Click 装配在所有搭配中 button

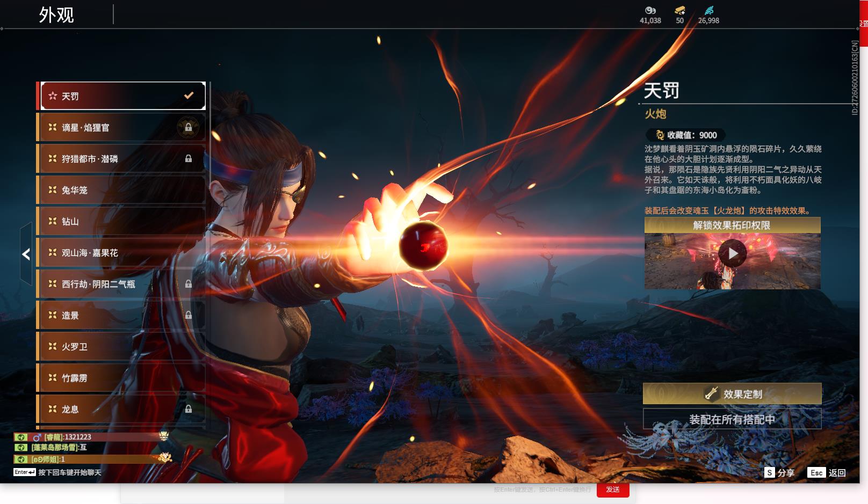[x=732, y=419]
